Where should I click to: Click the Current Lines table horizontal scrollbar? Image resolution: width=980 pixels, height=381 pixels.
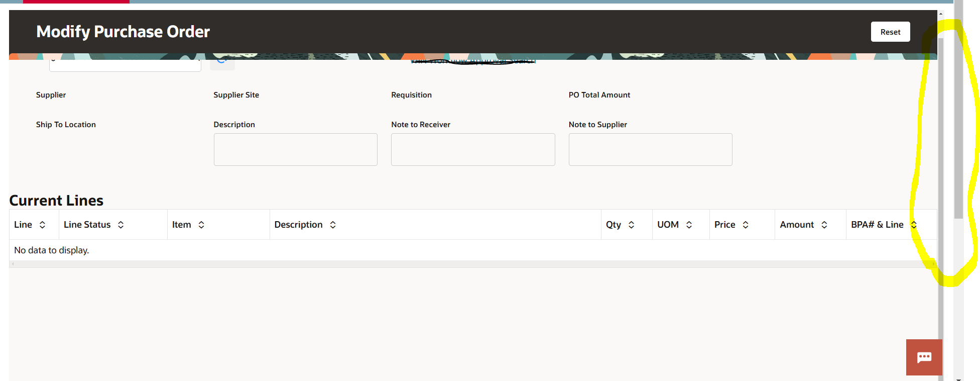[473, 264]
